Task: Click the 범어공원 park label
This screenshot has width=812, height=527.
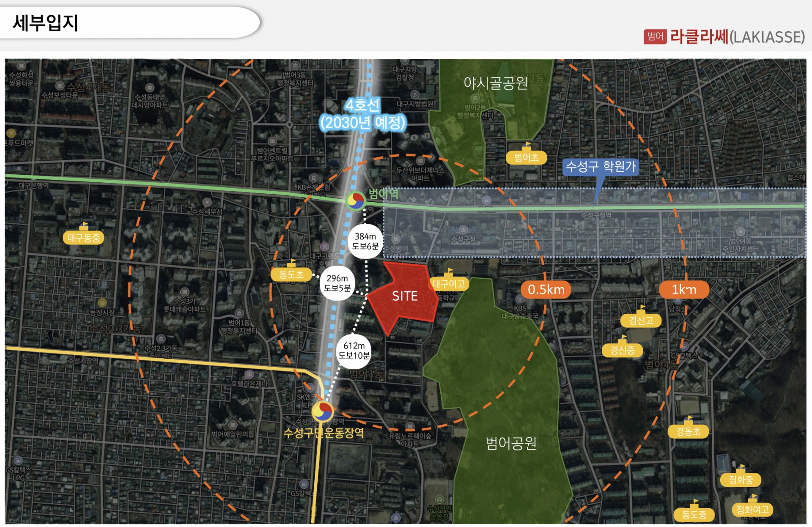Action: click(x=511, y=443)
